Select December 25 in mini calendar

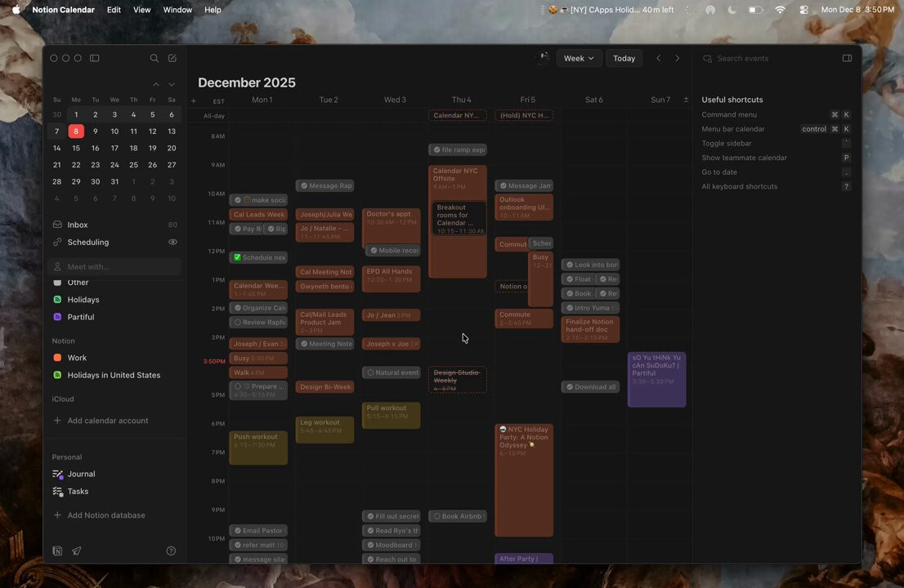coord(133,165)
